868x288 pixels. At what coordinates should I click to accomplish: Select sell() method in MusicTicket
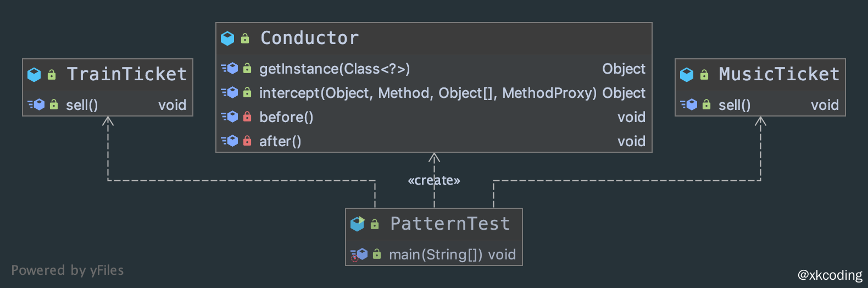point(735,105)
